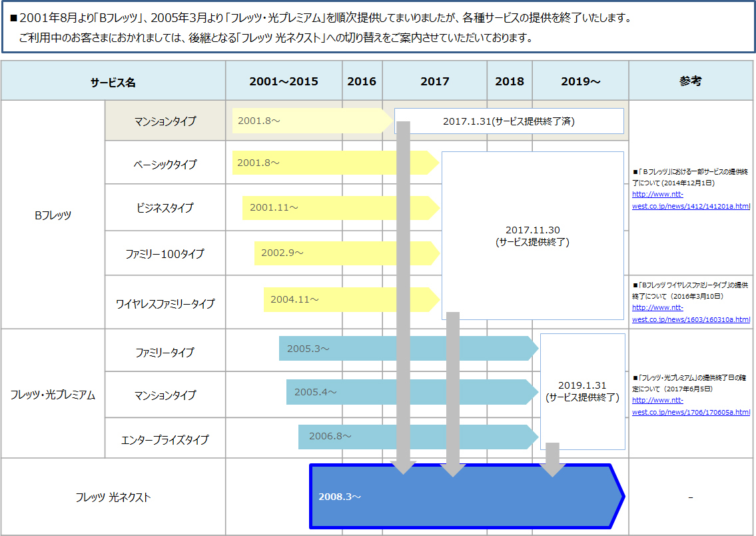Screen dimensions: 756x536
Task: Click the ベーシックタイプ row label
Action: [x=165, y=164]
